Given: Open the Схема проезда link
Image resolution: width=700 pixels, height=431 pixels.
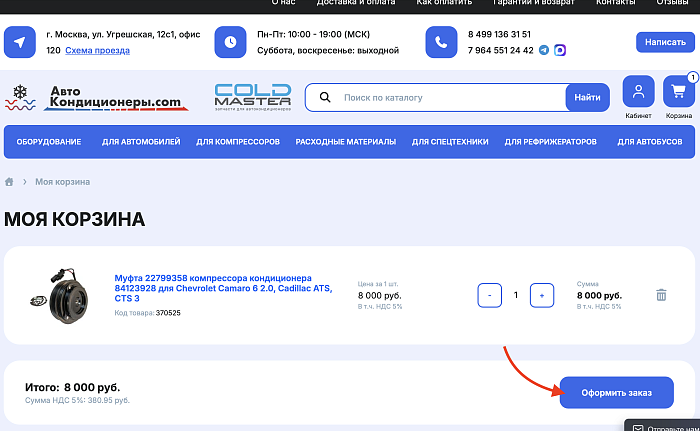Looking at the screenshot, I should pyautogui.click(x=97, y=50).
